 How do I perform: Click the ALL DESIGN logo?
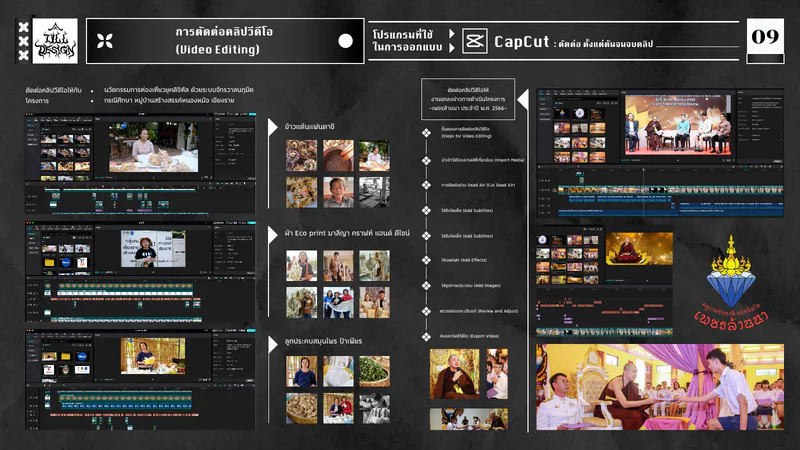point(55,41)
